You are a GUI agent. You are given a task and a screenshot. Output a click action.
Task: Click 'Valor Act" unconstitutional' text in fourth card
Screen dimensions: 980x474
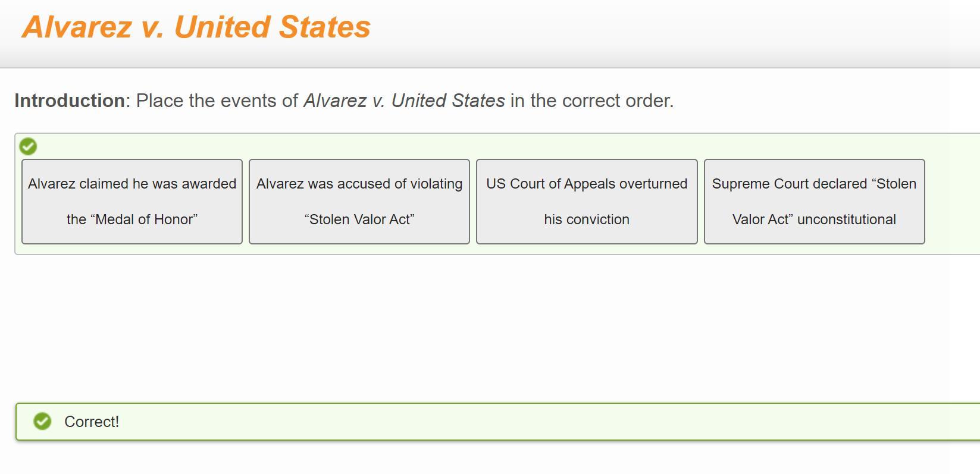814,219
